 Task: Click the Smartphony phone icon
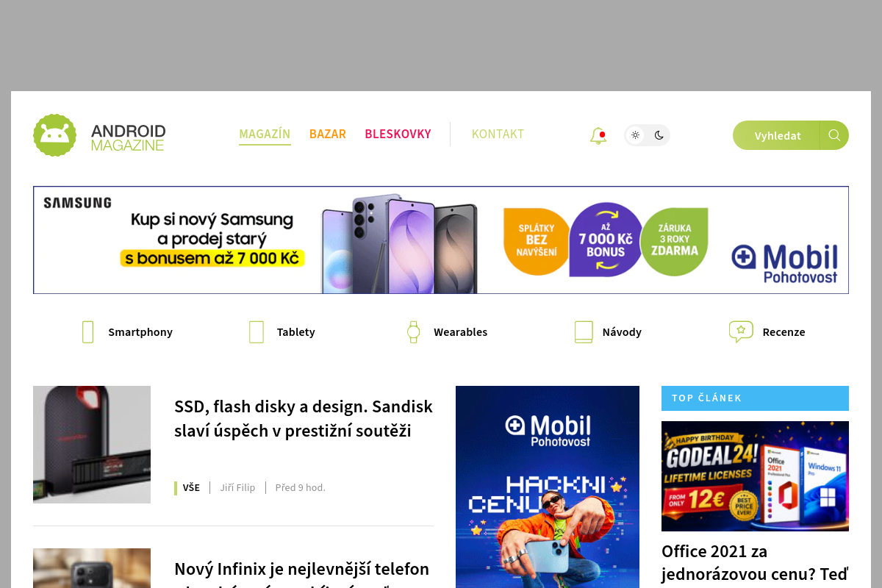[87, 332]
